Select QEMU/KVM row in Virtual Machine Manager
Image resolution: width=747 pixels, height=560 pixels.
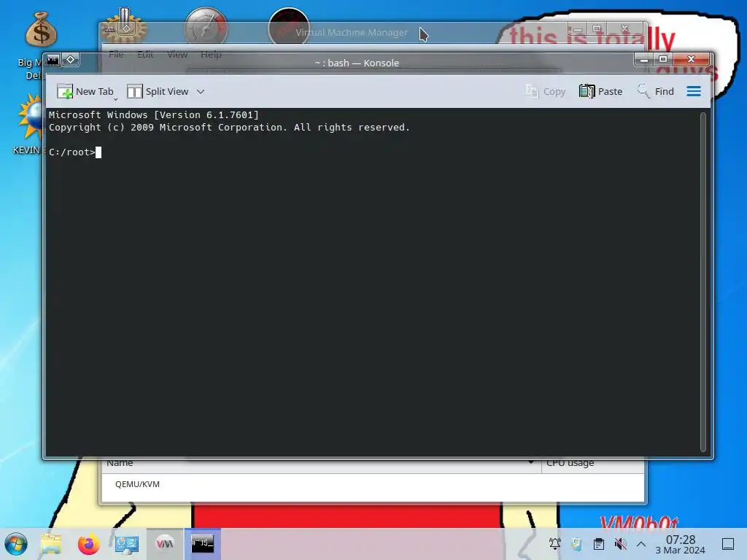(x=373, y=484)
